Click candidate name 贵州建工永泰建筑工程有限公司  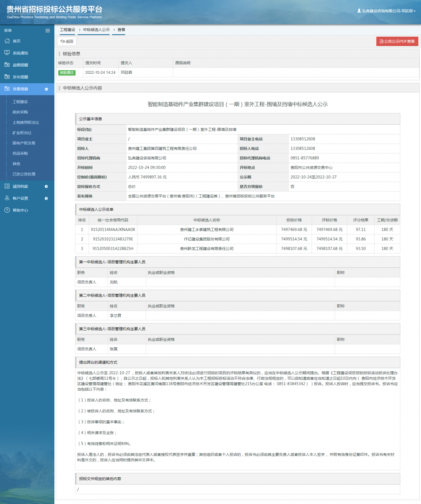click(x=207, y=230)
